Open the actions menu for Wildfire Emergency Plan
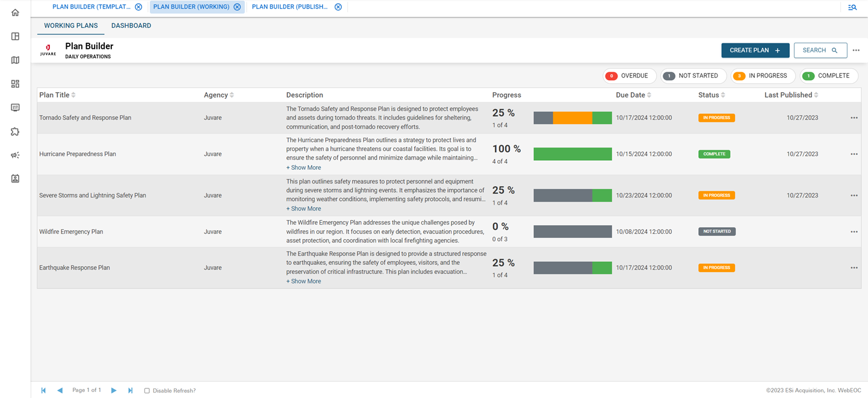868x398 pixels. click(854, 231)
